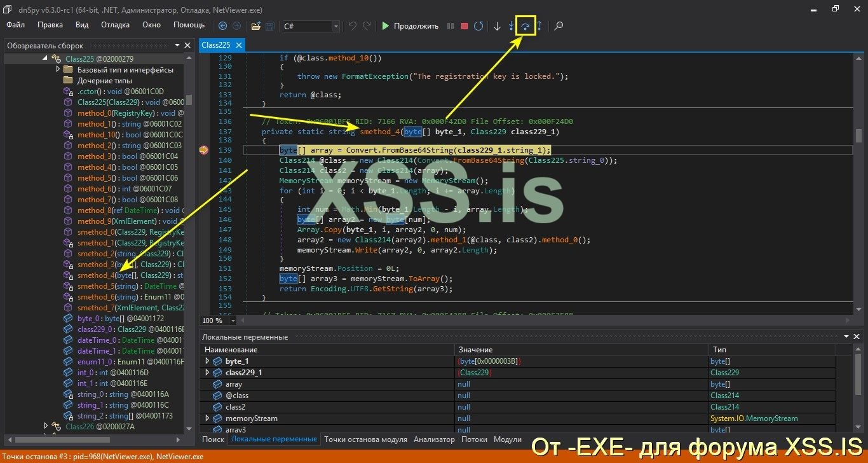Click the Open file folder icon
Viewport: 868px width, 463px height.
[x=255, y=26]
